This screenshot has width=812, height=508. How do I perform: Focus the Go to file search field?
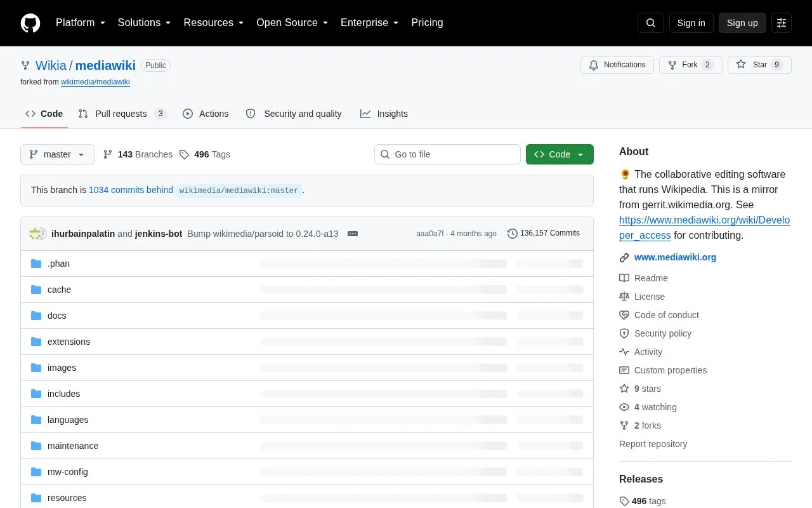[x=447, y=154]
